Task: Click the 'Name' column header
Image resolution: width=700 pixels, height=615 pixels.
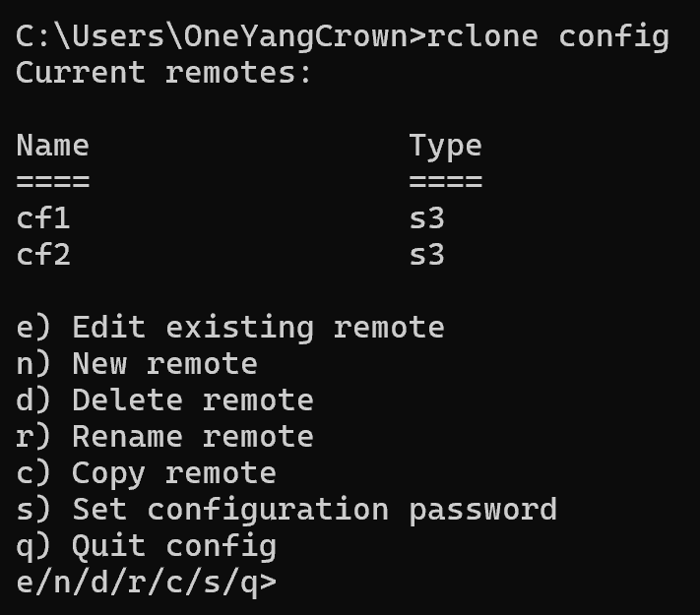Action: (x=52, y=146)
